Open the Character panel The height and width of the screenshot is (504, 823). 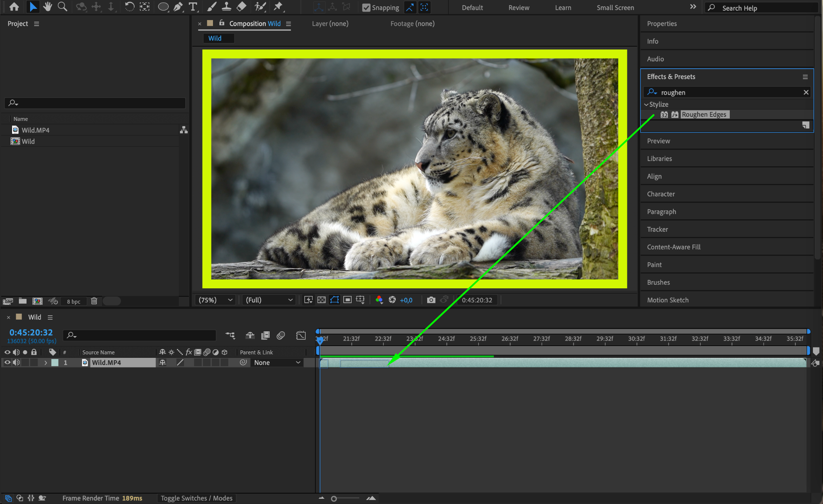point(661,194)
